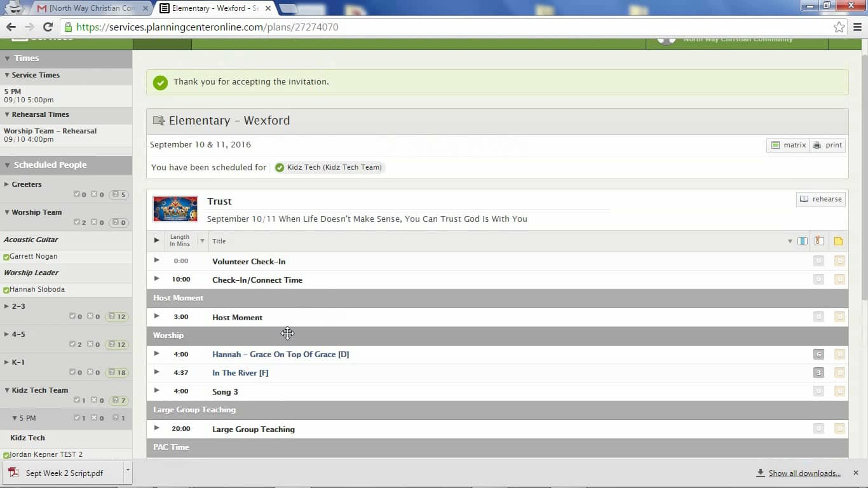The width and height of the screenshot is (868, 488).
Task: Open notes badge for Host Moment item
Action: click(839, 316)
